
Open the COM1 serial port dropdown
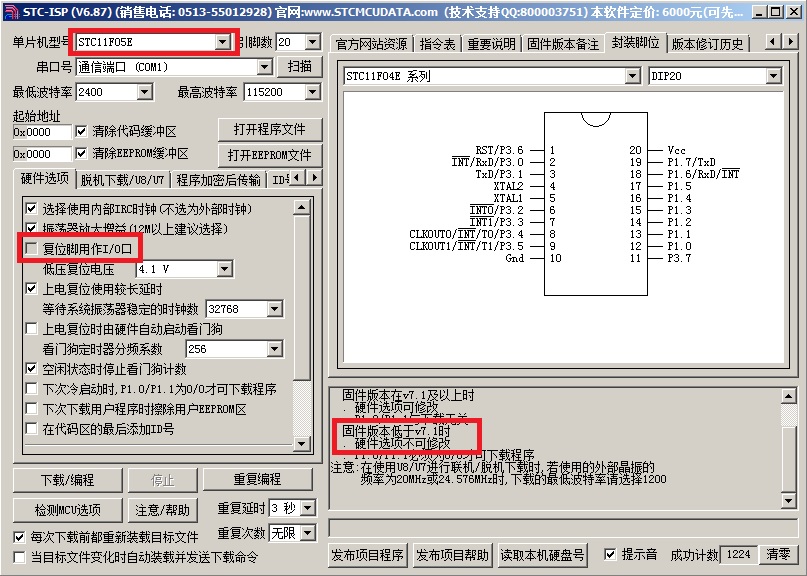tap(264, 67)
